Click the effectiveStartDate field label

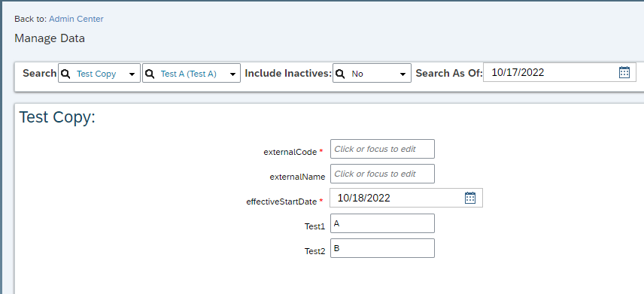pyautogui.click(x=281, y=202)
